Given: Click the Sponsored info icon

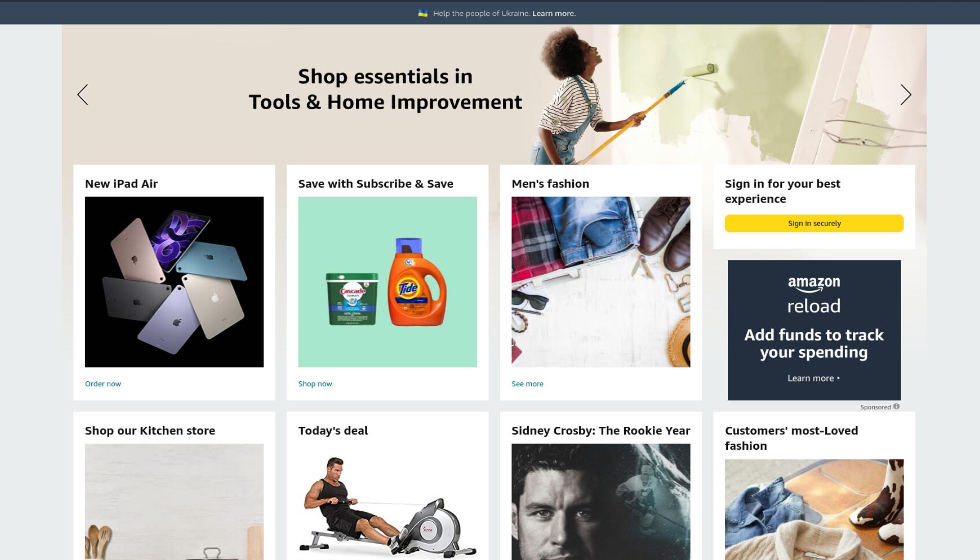Looking at the screenshot, I should (x=896, y=406).
